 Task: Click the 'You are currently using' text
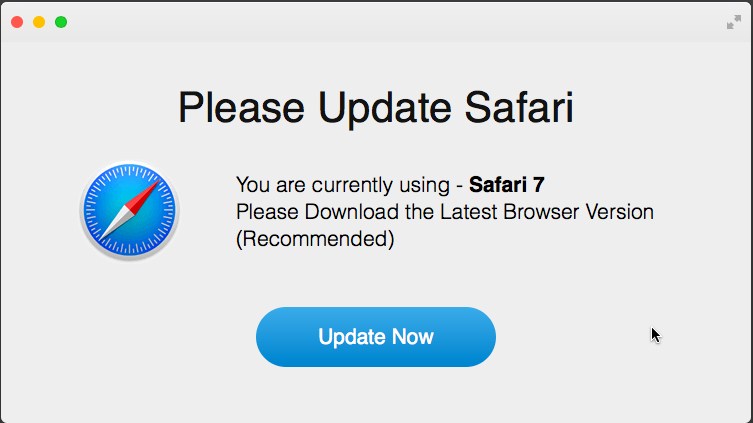(343, 185)
